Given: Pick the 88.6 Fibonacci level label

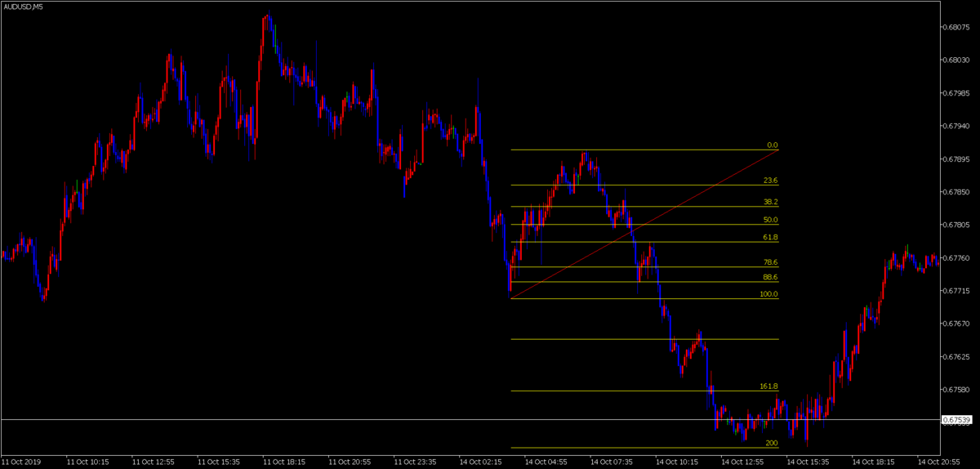Looking at the screenshot, I should pos(770,277).
